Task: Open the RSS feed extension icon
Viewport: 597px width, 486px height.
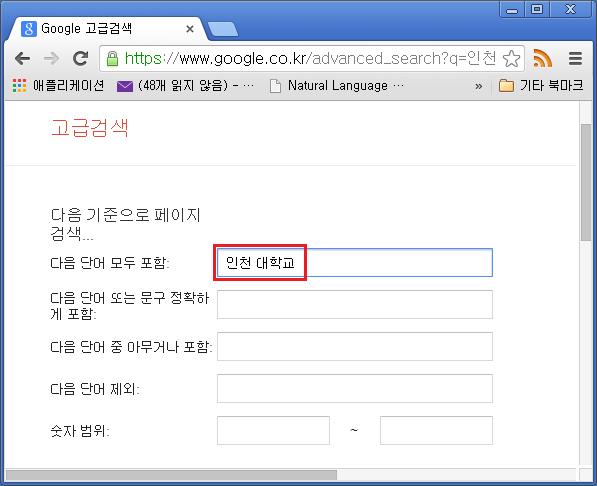Action: [543, 58]
